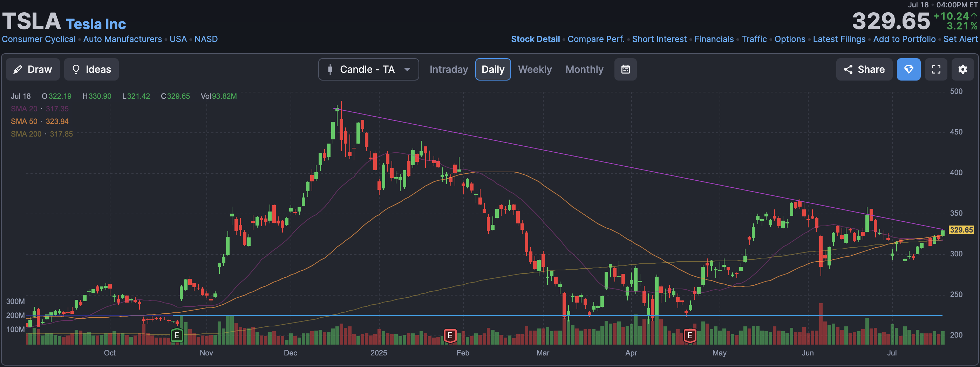Click the pencil icon in Draw button
This screenshot has height=367, width=980.
(x=18, y=69)
